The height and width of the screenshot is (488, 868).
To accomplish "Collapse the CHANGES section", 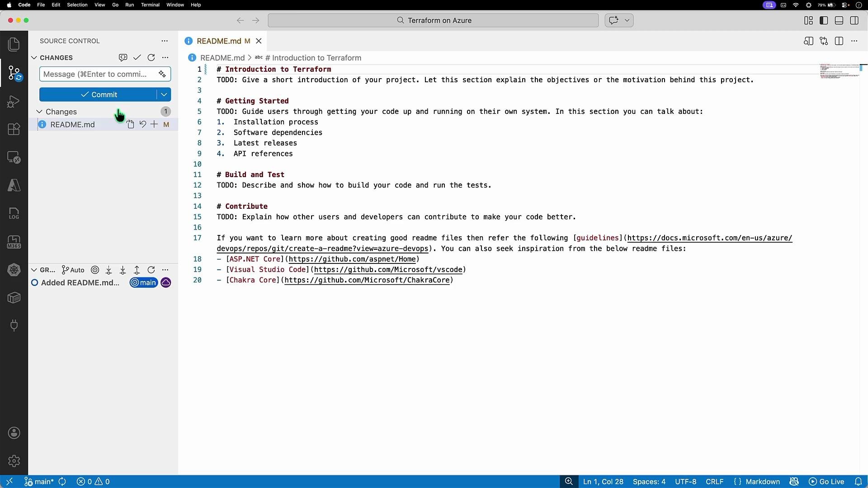I will point(34,57).
